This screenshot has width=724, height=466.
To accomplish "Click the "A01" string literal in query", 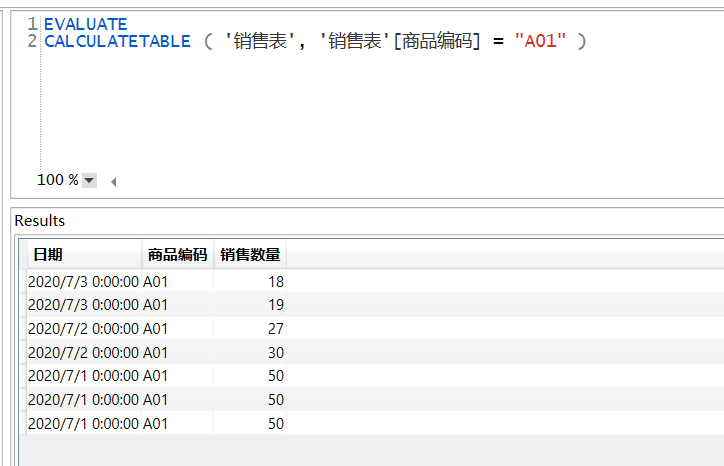I will click(x=540, y=41).
